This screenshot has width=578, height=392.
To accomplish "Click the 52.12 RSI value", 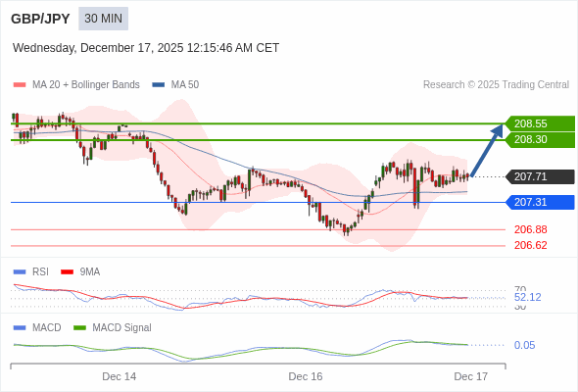I will tap(527, 297).
